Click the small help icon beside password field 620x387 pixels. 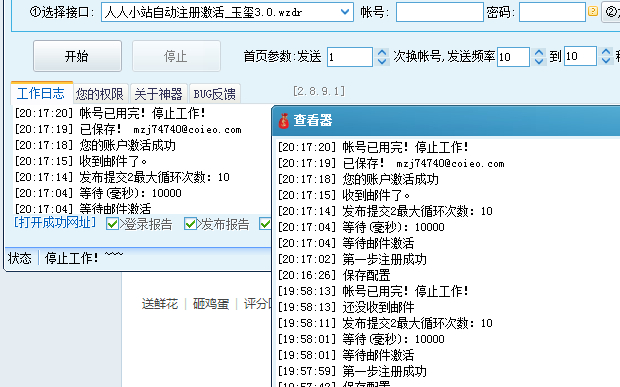pyautogui.click(x=593, y=11)
